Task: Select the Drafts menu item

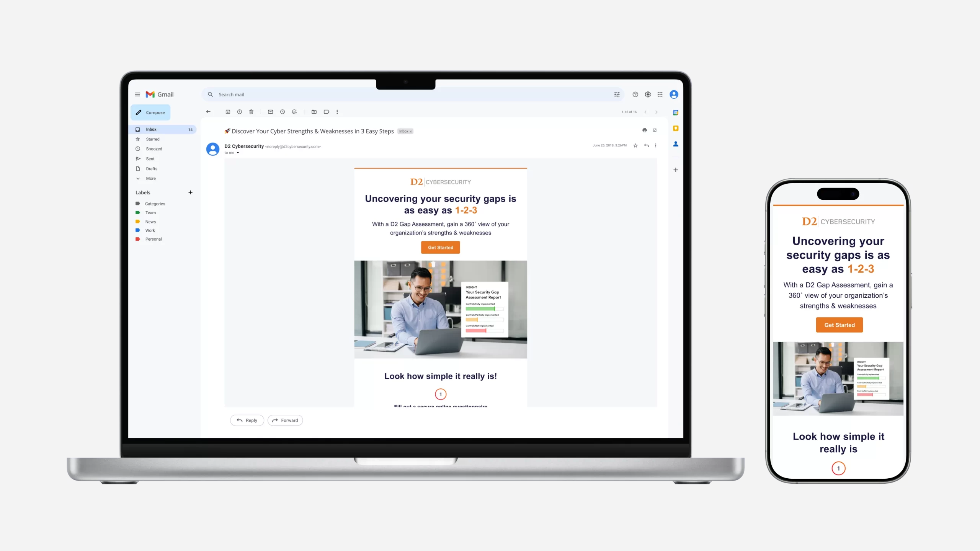Action: click(151, 168)
